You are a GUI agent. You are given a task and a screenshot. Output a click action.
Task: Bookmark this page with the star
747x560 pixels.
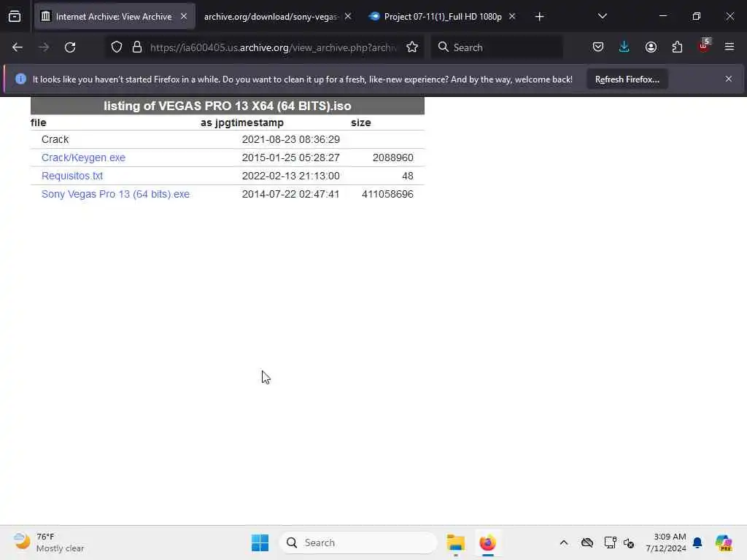412,47
